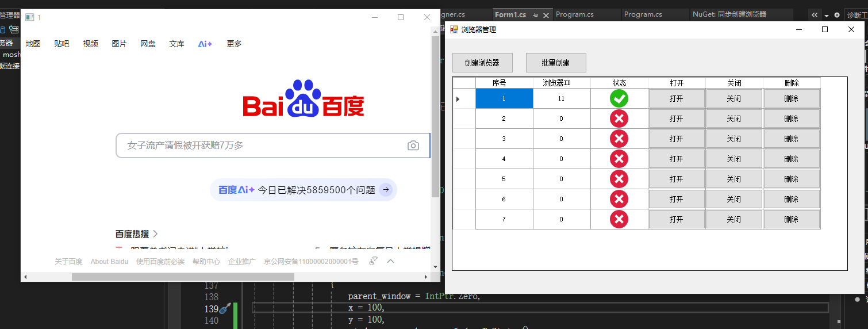This screenshot has height=329, width=868.
Task: Click the red X status in row 2
Action: (x=619, y=118)
